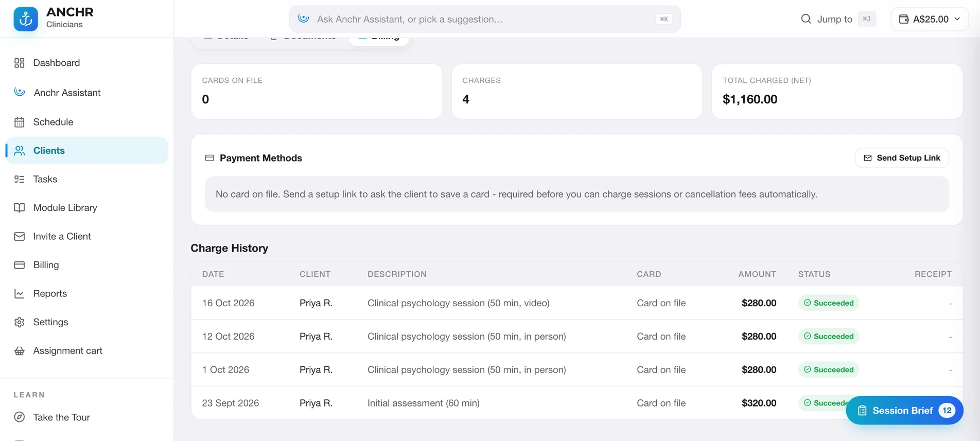This screenshot has width=980, height=441.
Task: Click Succeeded status for 1 Oct charge
Action: coord(829,370)
